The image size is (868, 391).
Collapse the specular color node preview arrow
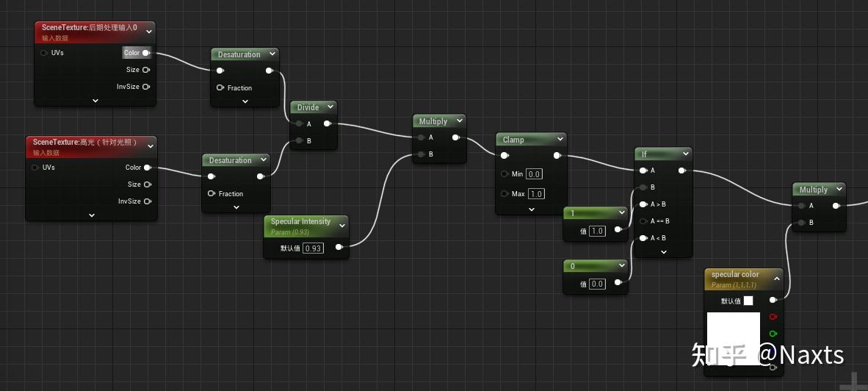click(x=777, y=279)
